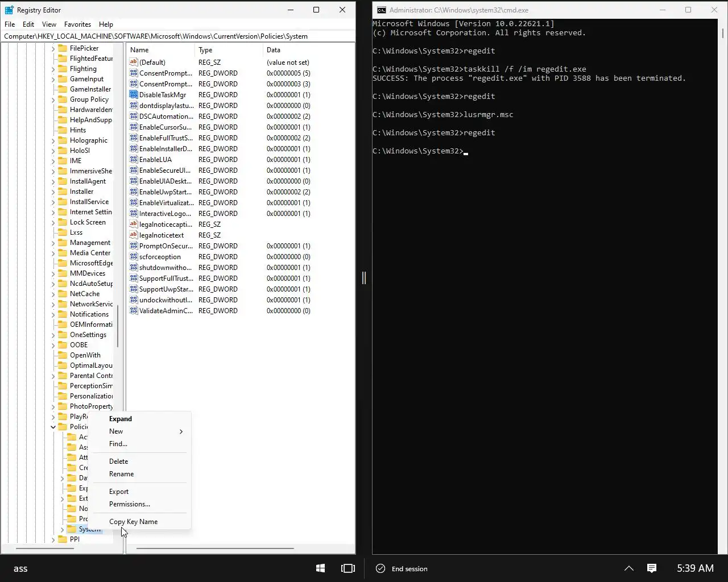Click the PPI folder icon
728x582 pixels.
(63, 539)
